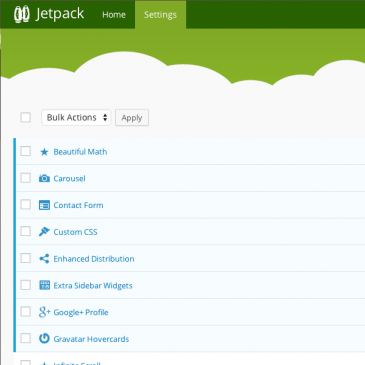
Task: Open the Settings tab
Action: pyautogui.click(x=160, y=15)
